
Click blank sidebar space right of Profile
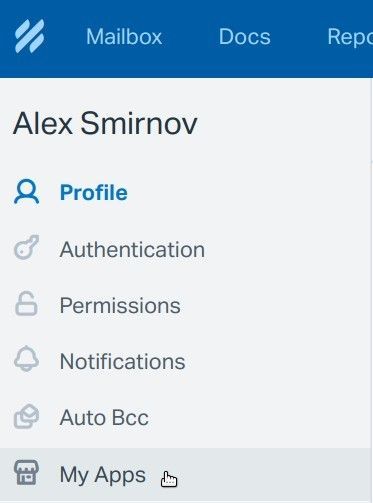coord(247,192)
